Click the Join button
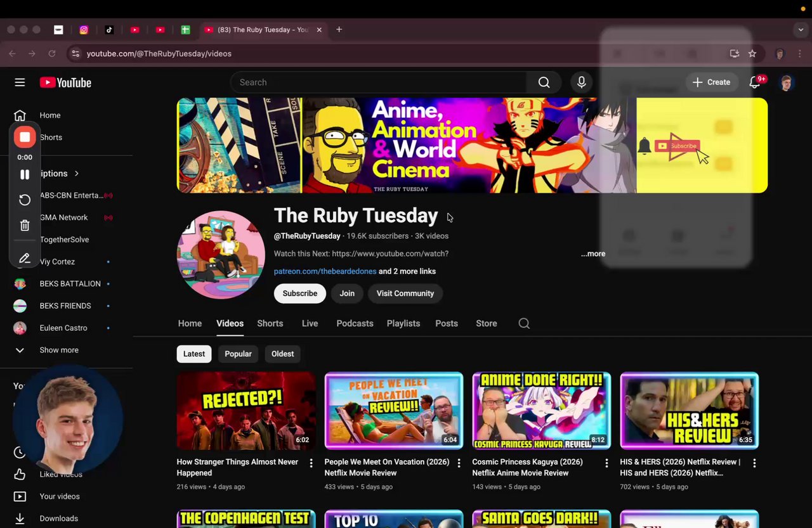The height and width of the screenshot is (528, 812). [347, 293]
